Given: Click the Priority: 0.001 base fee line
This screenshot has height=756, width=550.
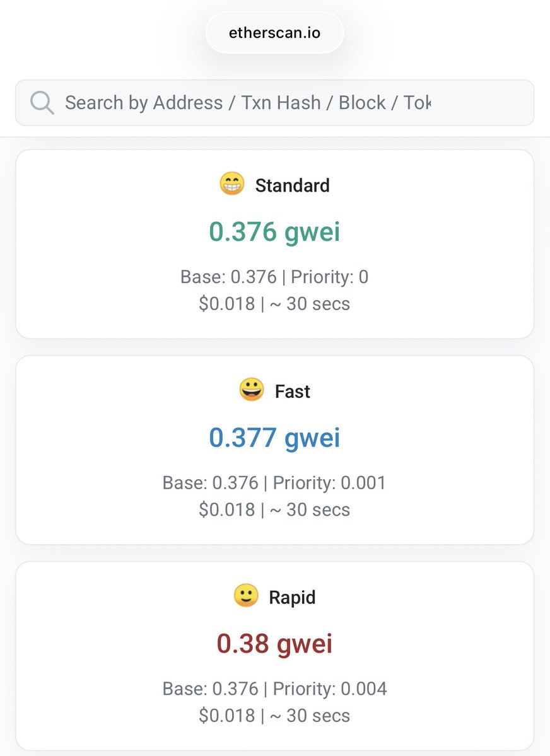Looking at the screenshot, I should 274,483.
